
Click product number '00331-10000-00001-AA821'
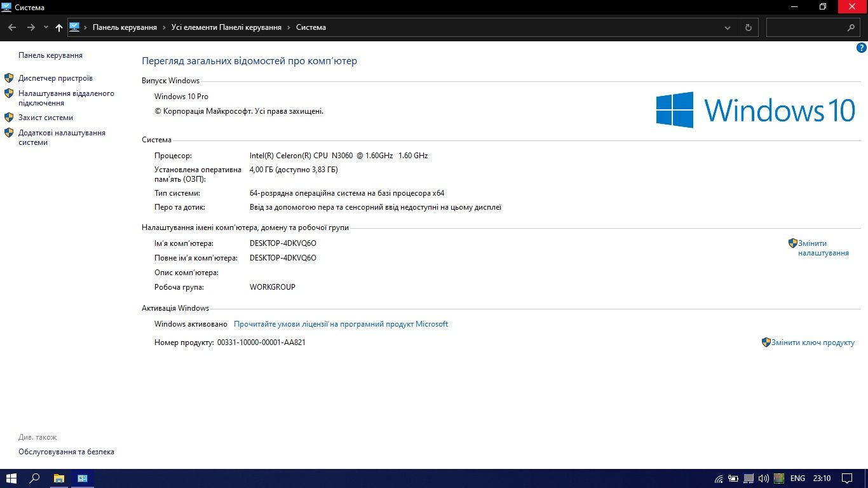pos(261,342)
